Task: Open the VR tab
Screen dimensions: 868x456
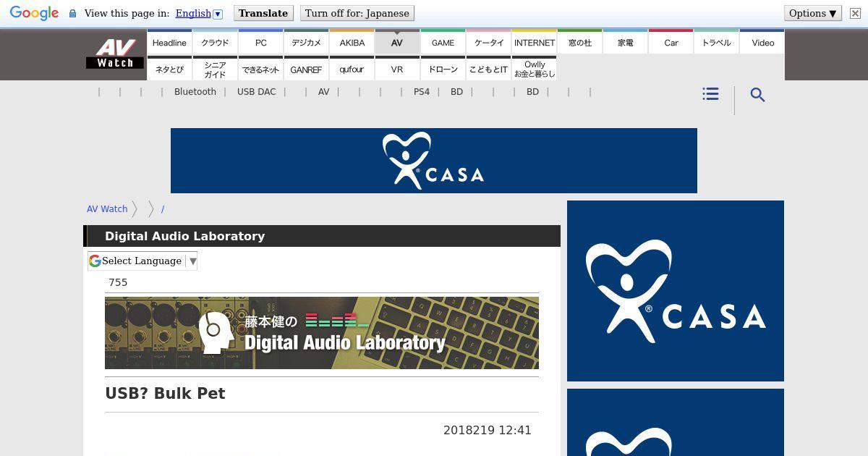Action: (x=397, y=69)
